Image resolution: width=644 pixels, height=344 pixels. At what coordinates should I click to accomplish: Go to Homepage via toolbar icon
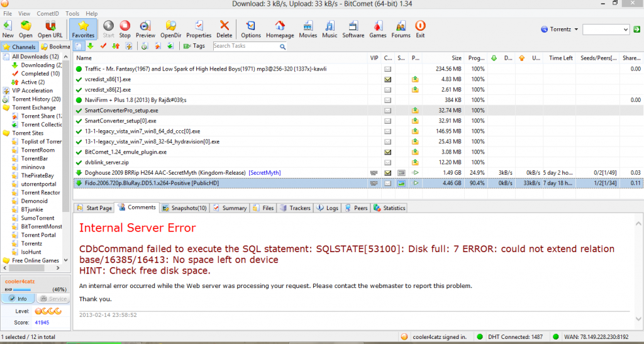[280, 29]
